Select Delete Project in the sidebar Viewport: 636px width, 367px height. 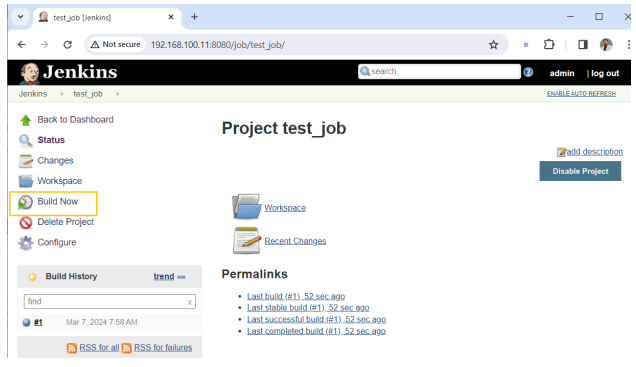(x=66, y=222)
